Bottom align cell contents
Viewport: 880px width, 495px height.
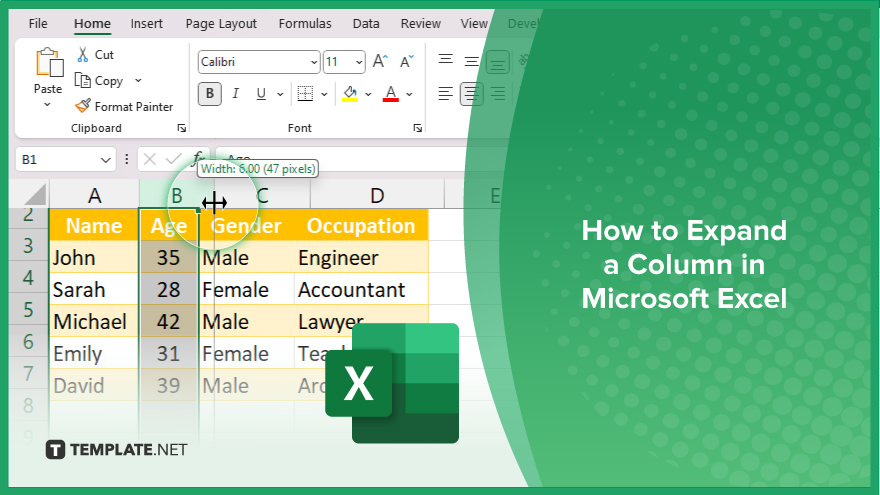click(x=497, y=62)
